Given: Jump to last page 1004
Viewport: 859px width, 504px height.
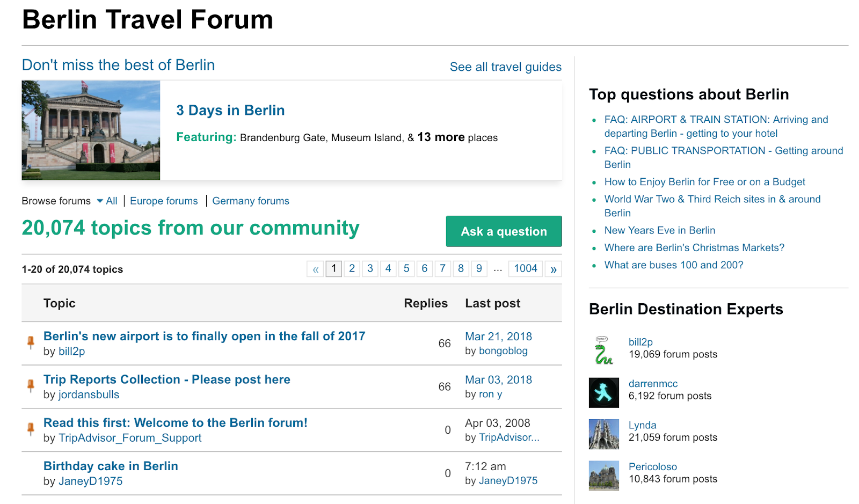Looking at the screenshot, I should tap(526, 268).
